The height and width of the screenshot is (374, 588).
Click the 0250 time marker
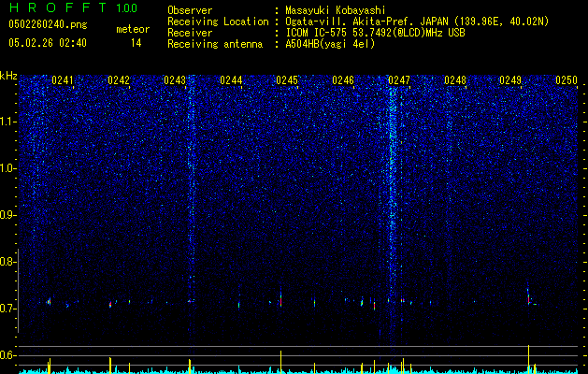[x=566, y=80]
